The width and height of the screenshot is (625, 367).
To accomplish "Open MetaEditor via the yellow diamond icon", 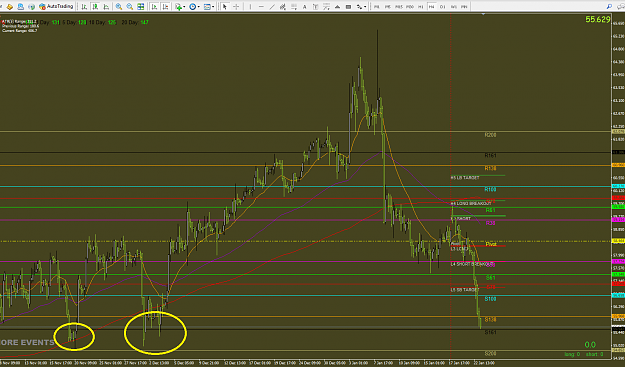I will click(10, 7).
